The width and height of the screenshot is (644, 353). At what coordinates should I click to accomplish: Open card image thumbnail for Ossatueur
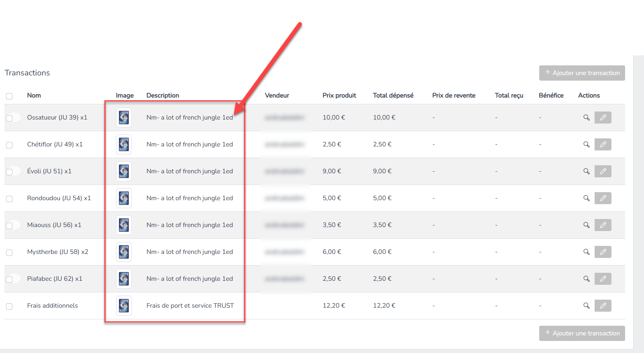[x=124, y=118]
